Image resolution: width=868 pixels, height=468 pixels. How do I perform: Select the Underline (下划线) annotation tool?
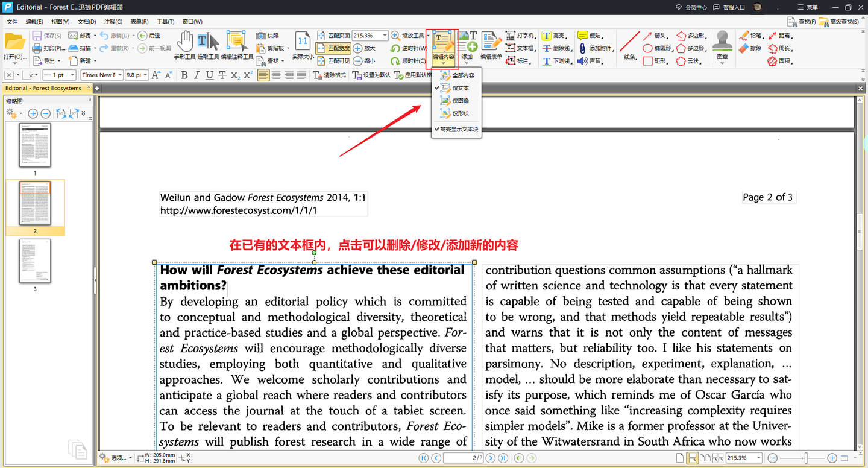point(556,61)
